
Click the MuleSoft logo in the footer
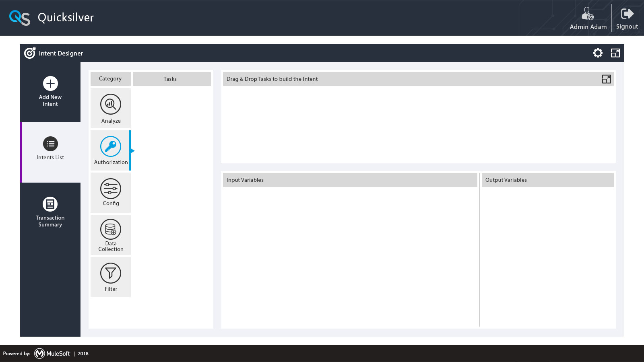(x=52, y=354)
